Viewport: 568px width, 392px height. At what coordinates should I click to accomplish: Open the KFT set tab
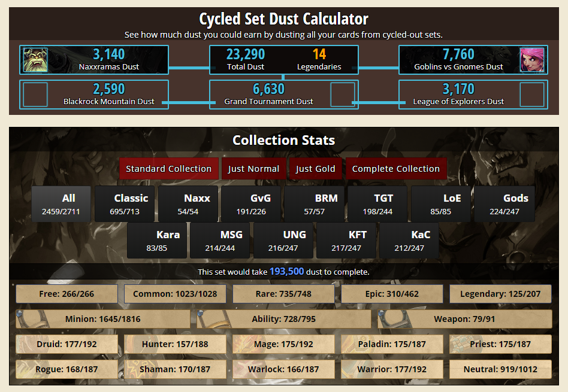tap(346, 241)
